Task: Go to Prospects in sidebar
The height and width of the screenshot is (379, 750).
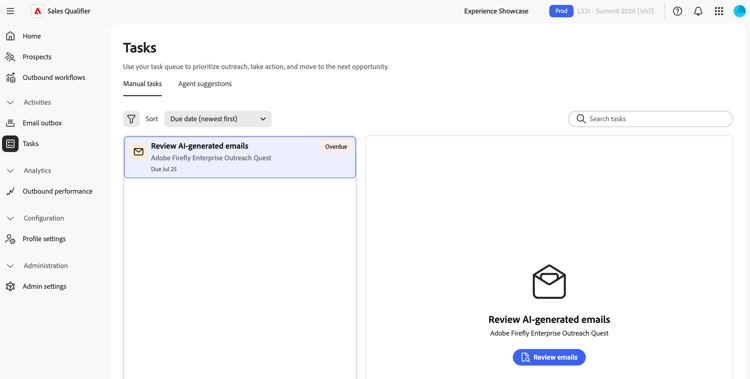Action: click(x=37, y=57)
